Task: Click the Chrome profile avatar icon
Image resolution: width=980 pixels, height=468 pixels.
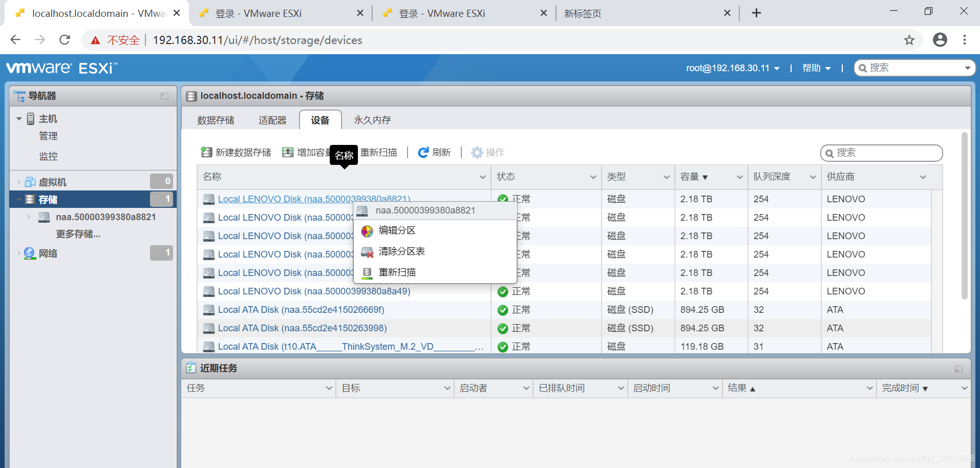Action: point(940,39)
